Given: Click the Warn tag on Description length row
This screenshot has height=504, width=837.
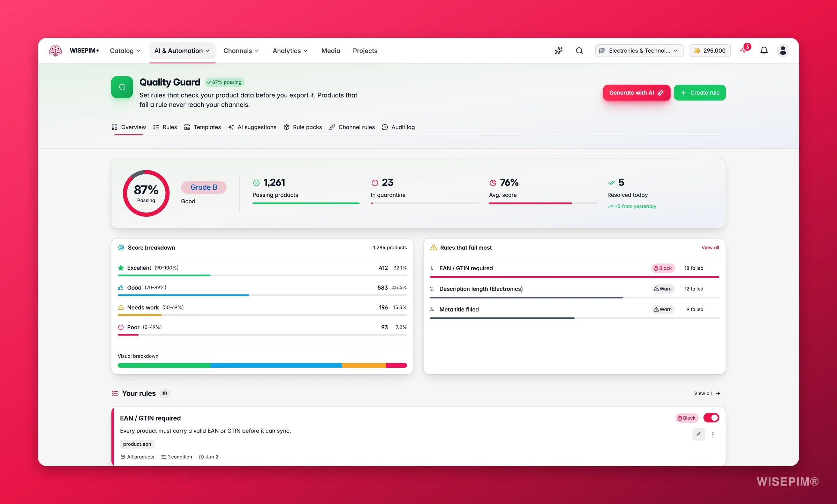Looking at the screenshot, I should (663, 289).
